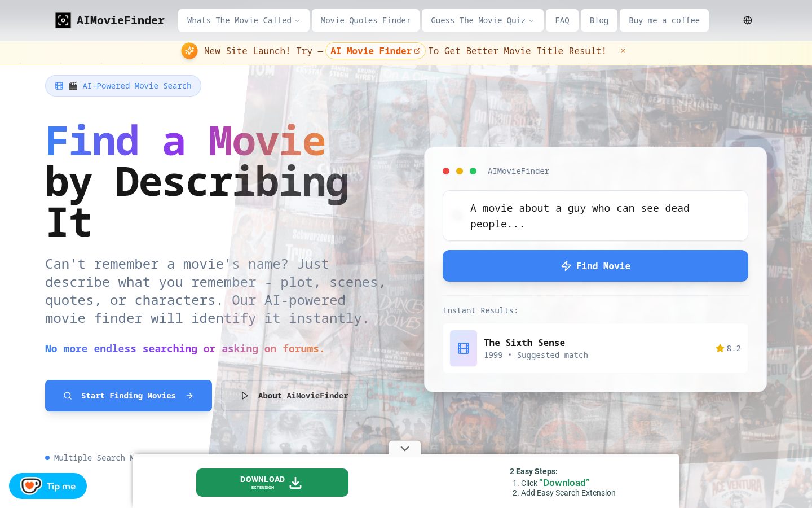812x508 pixels.
Task: Click the Instant Results label
Action: point(480,310)
